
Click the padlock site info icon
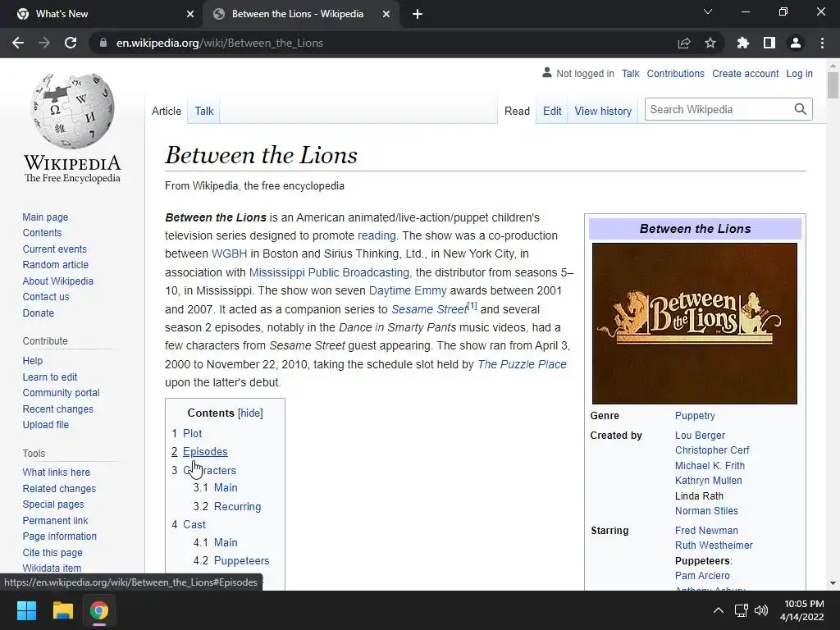point(103,43)
